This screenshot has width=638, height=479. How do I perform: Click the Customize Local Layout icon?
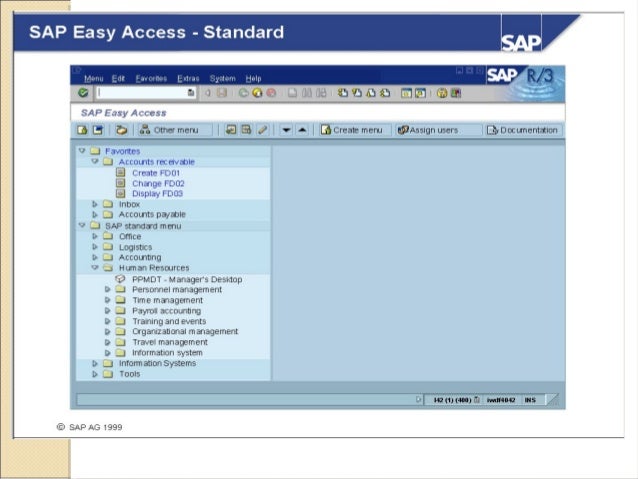click(456, 93)
